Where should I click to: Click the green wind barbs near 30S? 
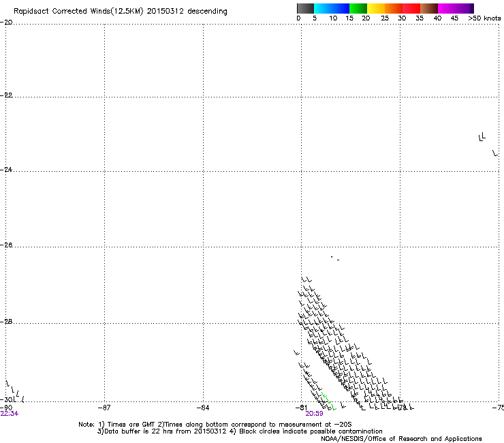point(328,401)
